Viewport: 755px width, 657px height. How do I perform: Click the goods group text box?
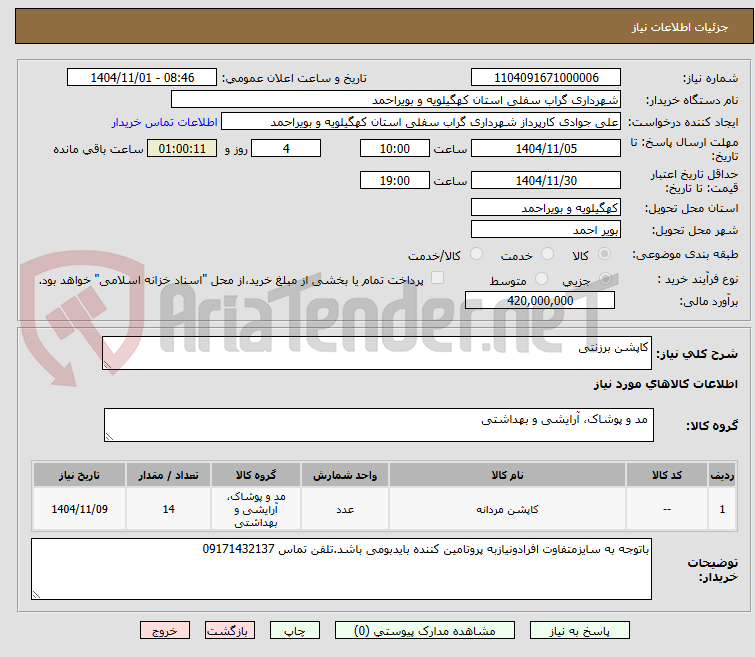pos(378,425)
